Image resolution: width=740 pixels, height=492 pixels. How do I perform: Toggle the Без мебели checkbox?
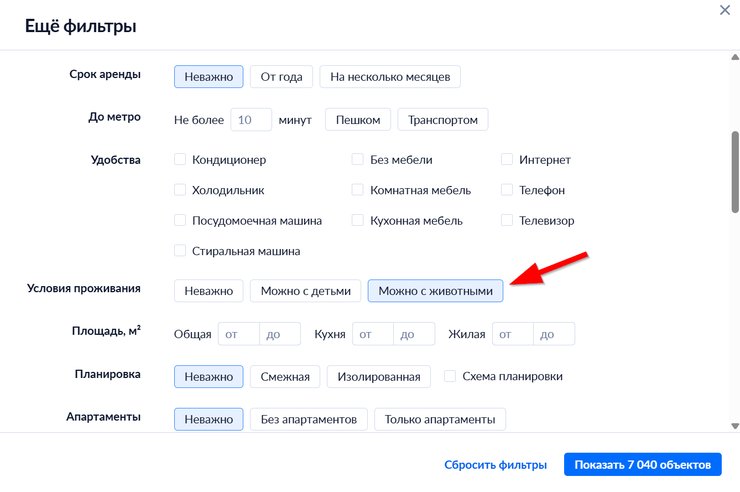click(358, 160)
